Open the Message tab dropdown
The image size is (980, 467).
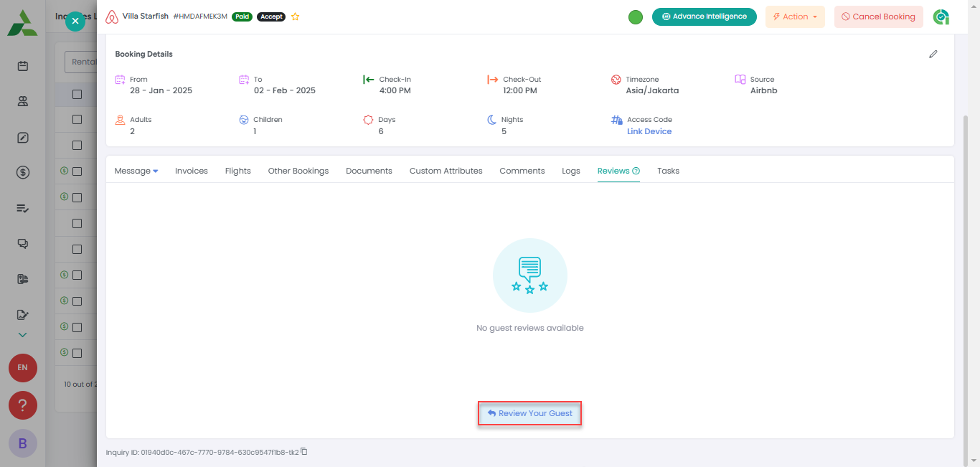(136, 171)
